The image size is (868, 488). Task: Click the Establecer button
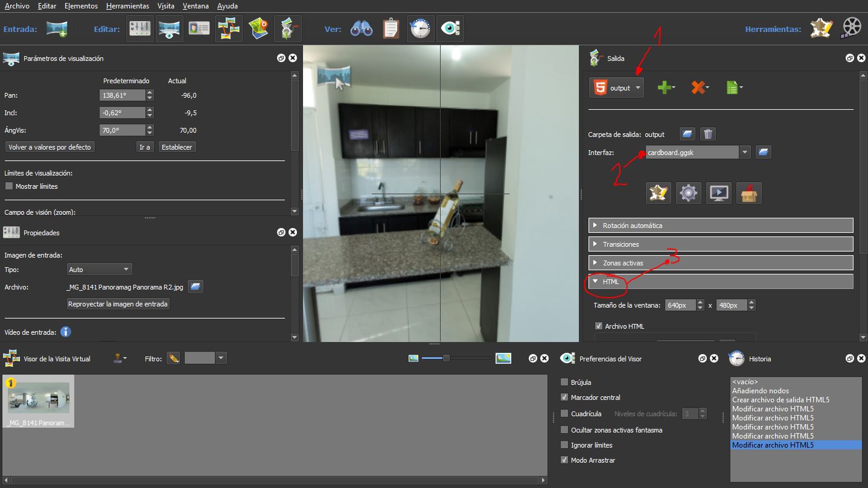point(177,147)
